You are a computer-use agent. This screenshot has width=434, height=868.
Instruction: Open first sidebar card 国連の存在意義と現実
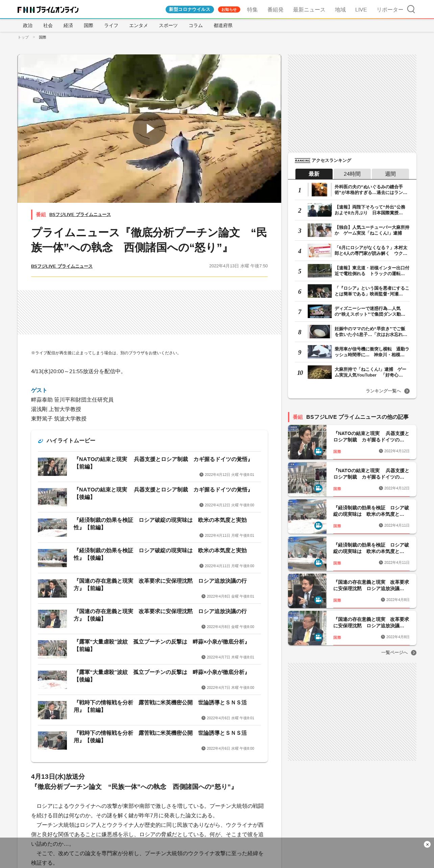click(x=352, y=591)
